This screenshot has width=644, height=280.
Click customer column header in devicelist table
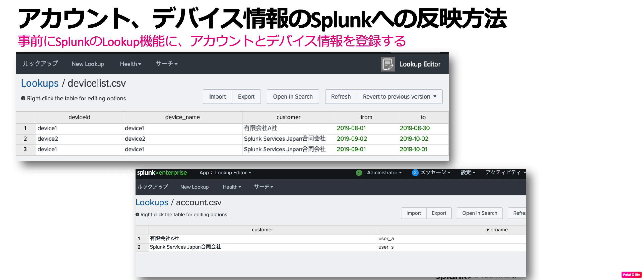(288, 117)
